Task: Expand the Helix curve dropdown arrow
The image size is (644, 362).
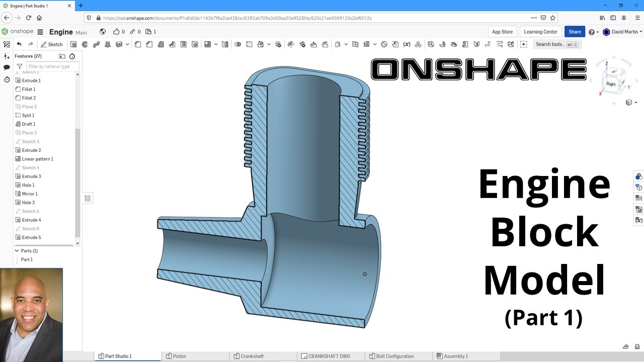Action: pos(375,44)
